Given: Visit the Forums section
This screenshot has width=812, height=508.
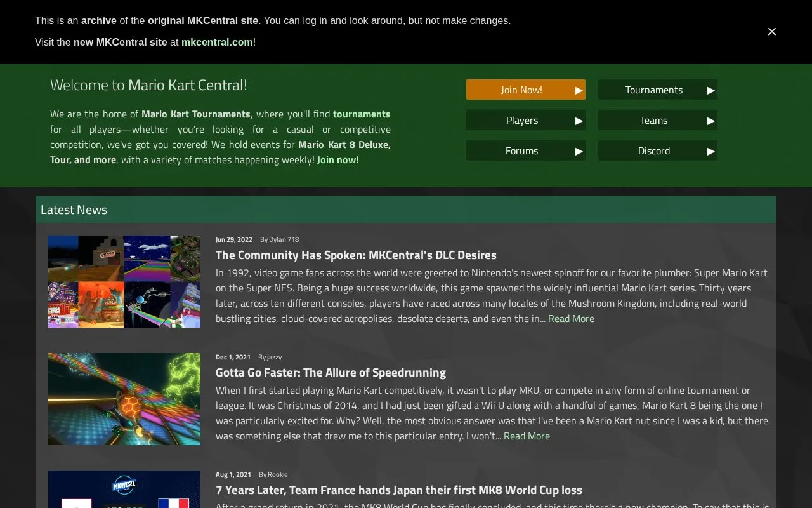Looking at the screenshot, I should pyautogui.click(x=525, y=150).
